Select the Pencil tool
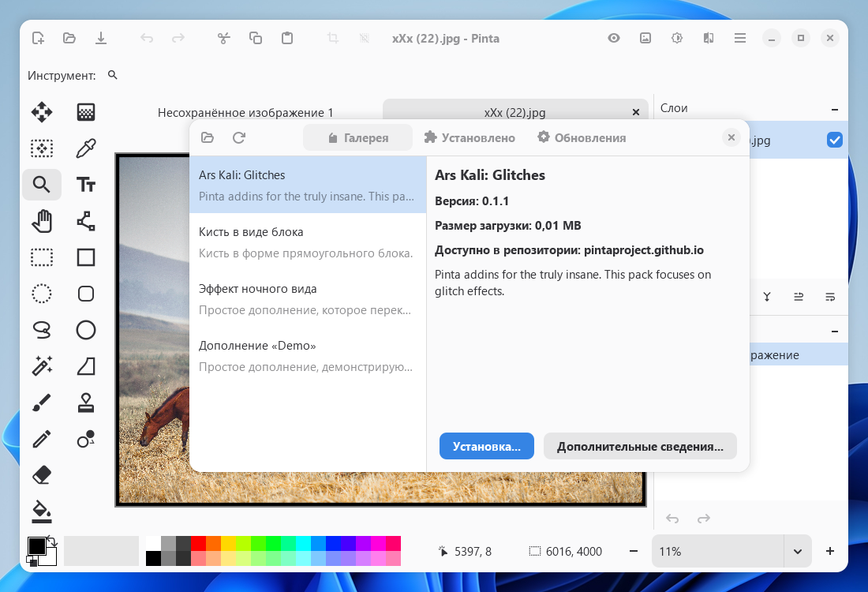Screen dimensions: 868x592 click(42, 439)
